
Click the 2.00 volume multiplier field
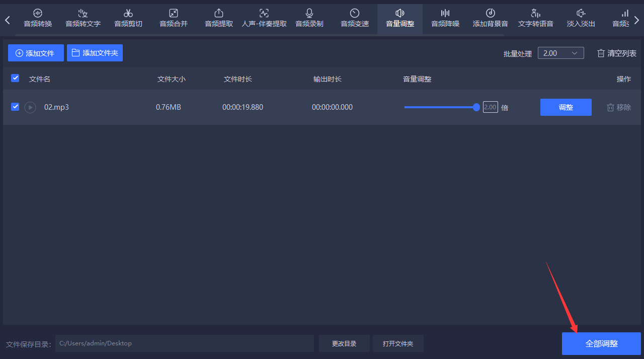pyautogui.click(x=491, y=107)
